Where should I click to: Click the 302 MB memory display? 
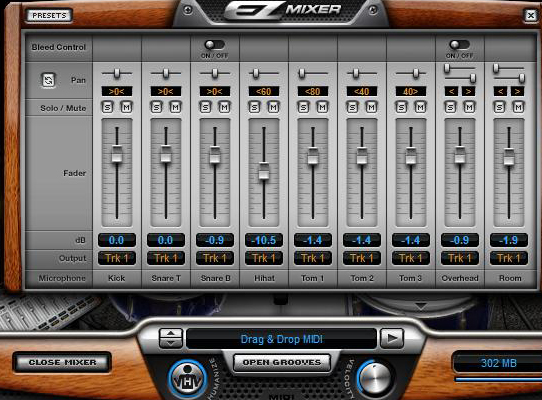pos(498,363)
